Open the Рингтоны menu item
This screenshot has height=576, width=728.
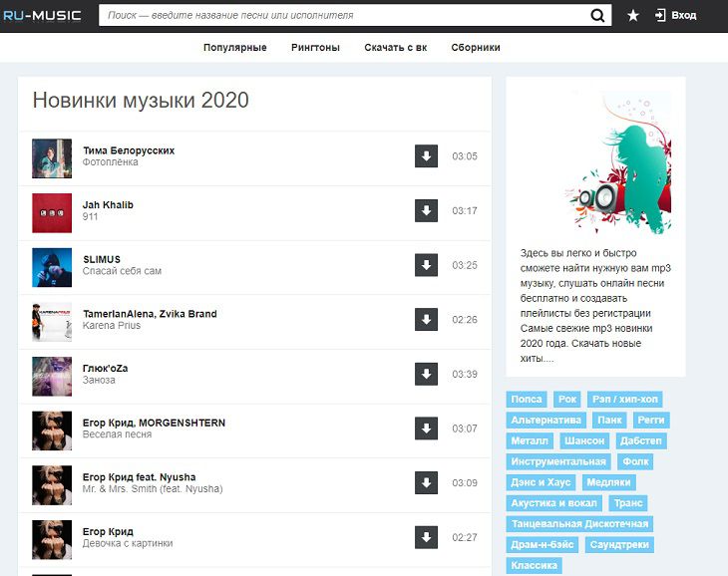315,48
